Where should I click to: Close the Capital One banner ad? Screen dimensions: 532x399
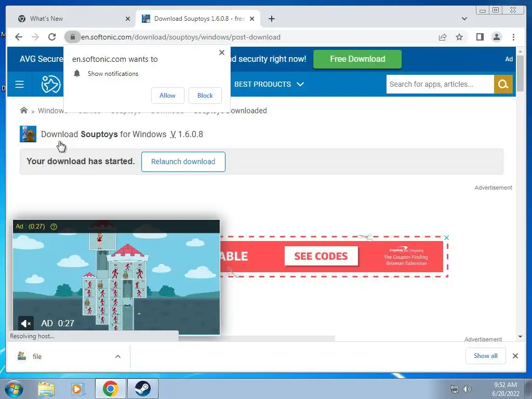446,237
